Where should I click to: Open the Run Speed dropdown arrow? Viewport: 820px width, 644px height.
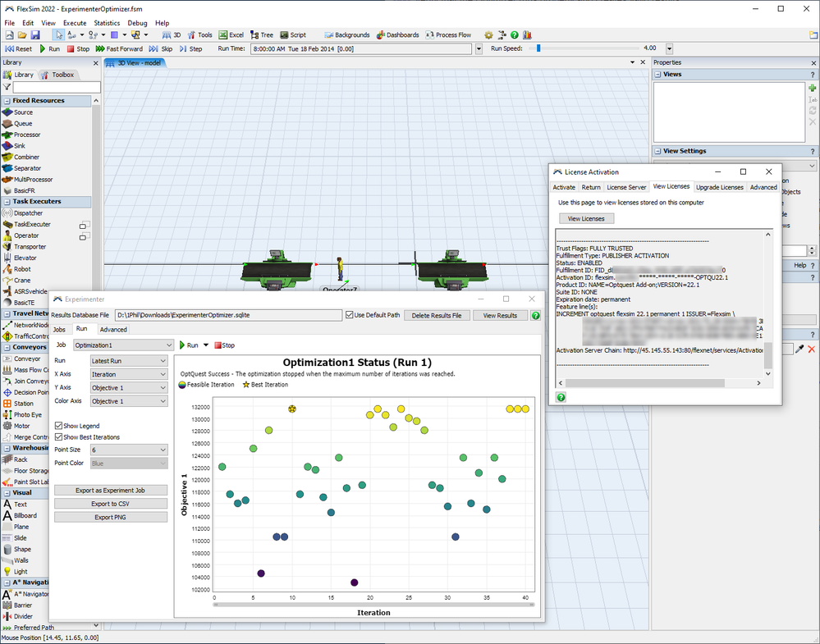(669, 48)
